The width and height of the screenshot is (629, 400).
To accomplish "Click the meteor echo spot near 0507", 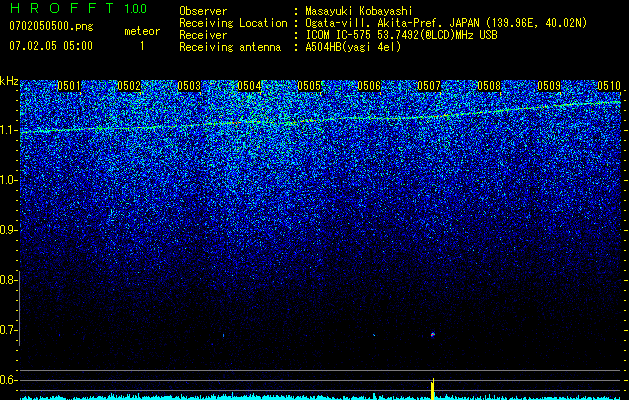I will [x=432, y=334].
